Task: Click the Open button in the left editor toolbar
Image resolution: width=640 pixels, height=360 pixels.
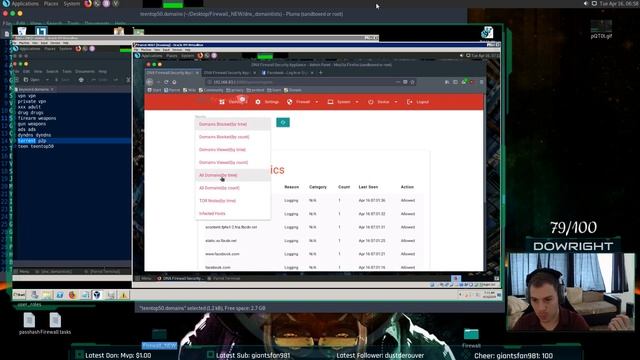Action: click(32, 80)
